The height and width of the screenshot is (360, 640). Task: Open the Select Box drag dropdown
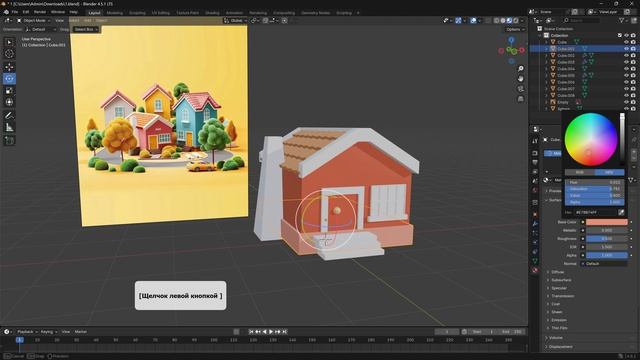[86, 29]
